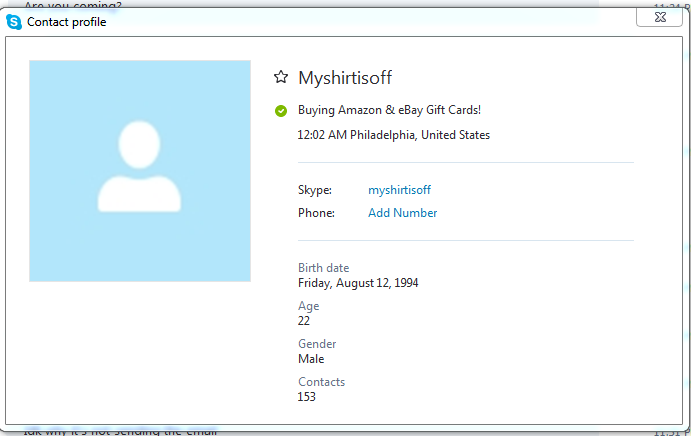Click the contacts count 153

coord(306,397)
